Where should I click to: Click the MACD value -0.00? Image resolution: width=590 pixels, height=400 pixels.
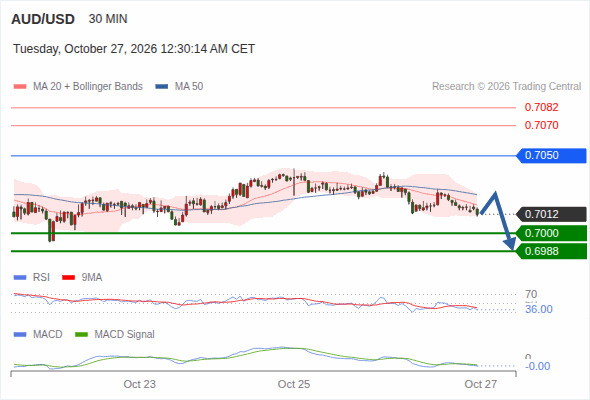click(x=537, y=366)
